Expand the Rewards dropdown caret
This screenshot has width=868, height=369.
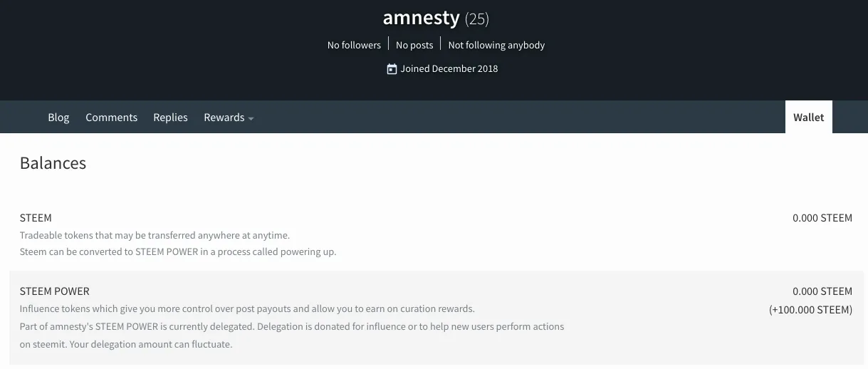tap(251, 118)
